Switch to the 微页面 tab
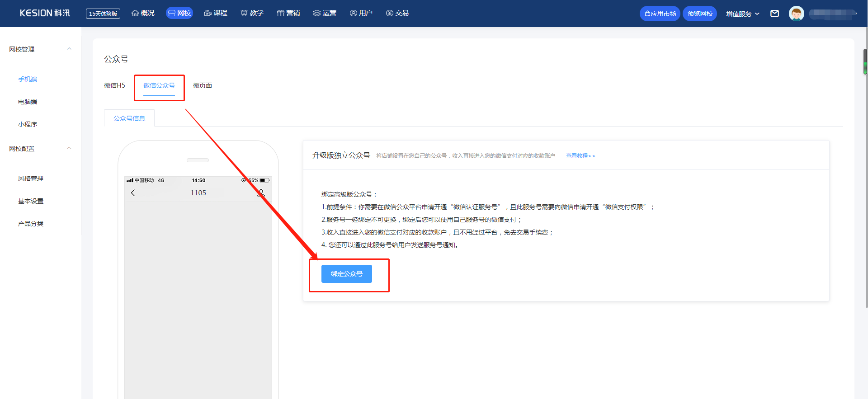Screen dimensions: 868x399 (202, 85)
